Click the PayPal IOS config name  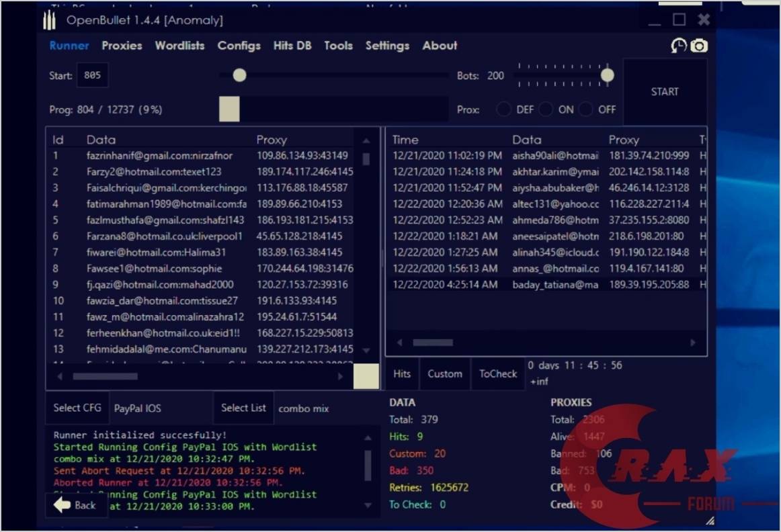point(138,408)
